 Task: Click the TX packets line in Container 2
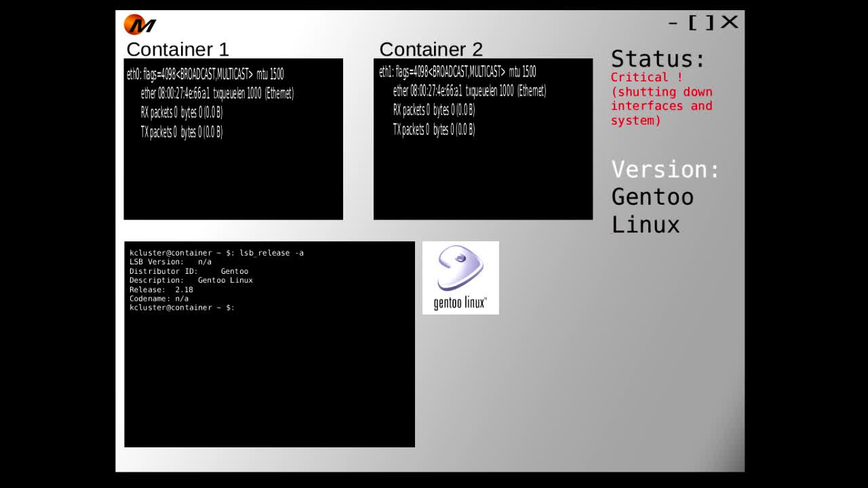click(433, 129)
